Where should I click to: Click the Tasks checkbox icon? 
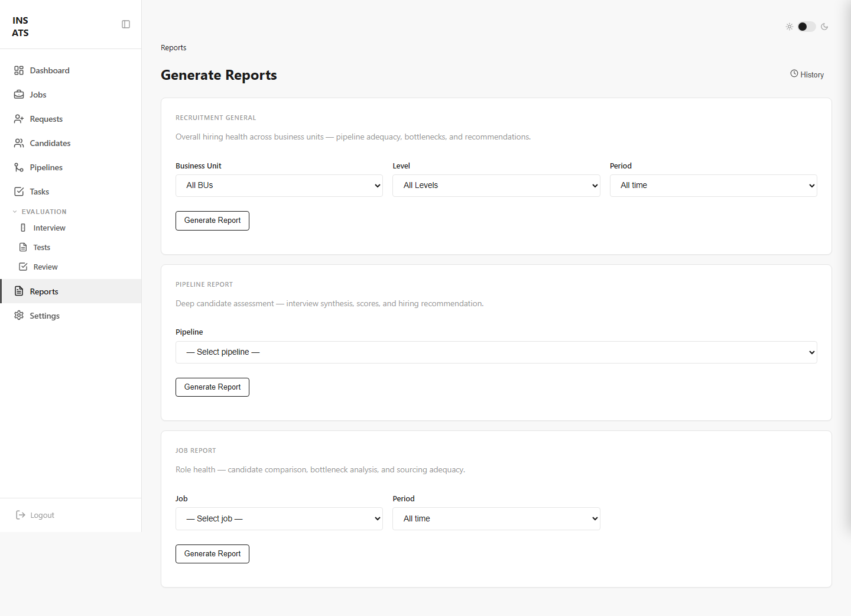(19, 192)
